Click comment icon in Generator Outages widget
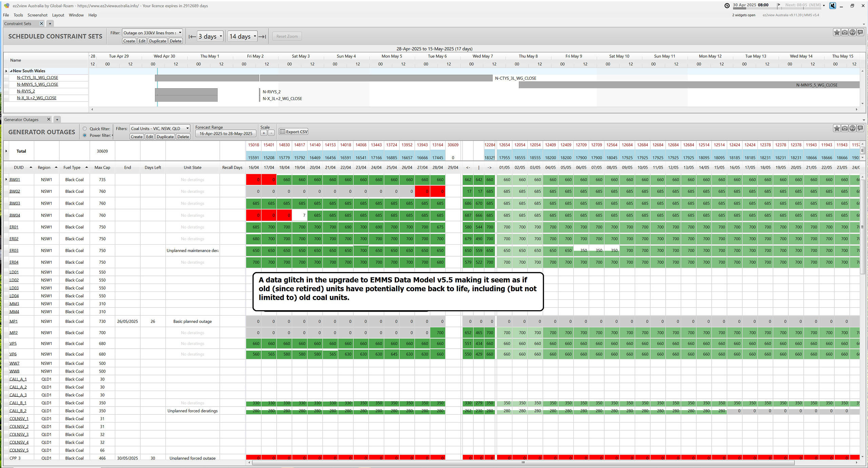 pos(860,128)
